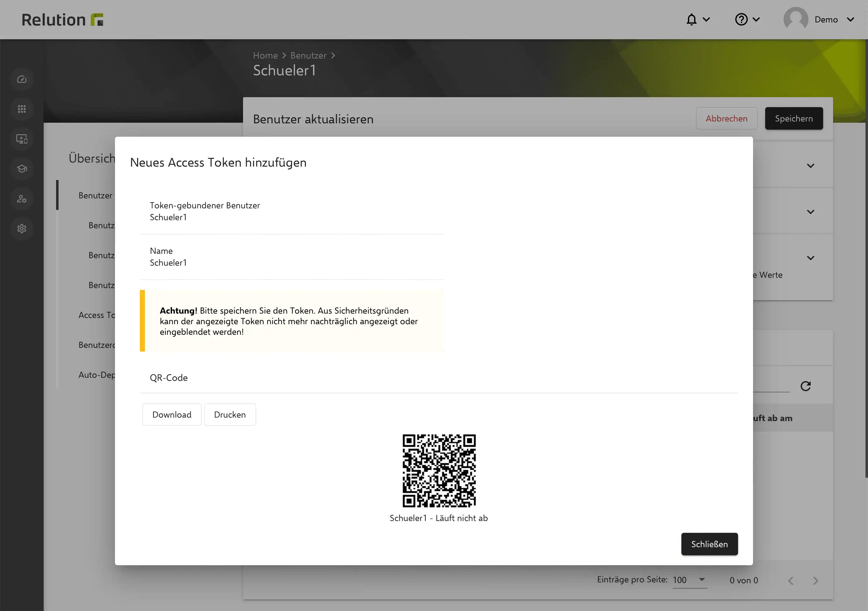Screen dimensions: 868x611
Task: Click the Demo user avatar
Action: (796, 19)
